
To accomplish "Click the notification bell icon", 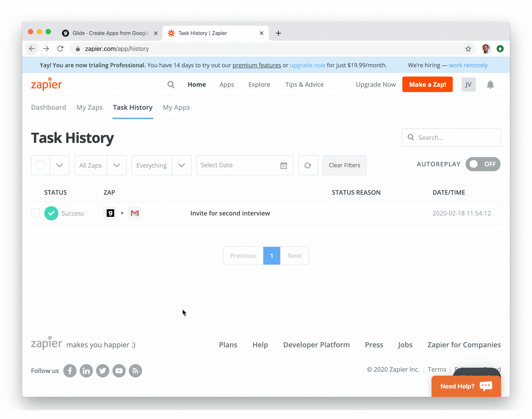I will click(x=490, y=85).
